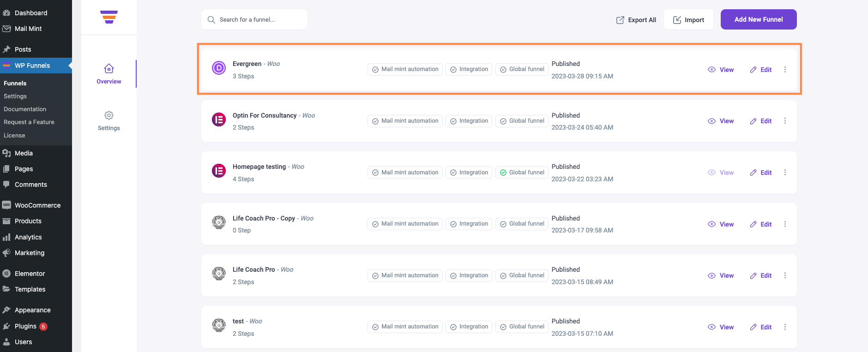Image resolution: width=868 pixels, height=352 pixels.
Task: Click Export All
Action: pos(636,20)
